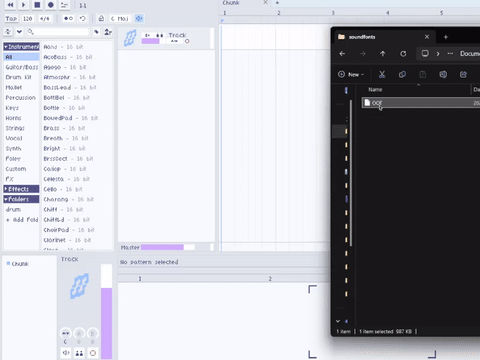
Task: Adjust the tall purple track volume fader
Action: point(107,312)
